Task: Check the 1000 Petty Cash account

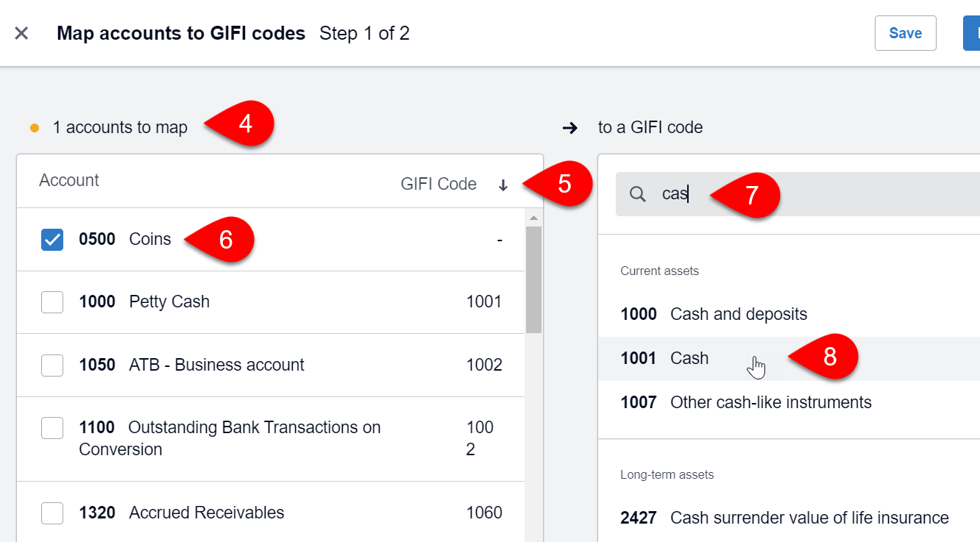Action: coord(52,302)
